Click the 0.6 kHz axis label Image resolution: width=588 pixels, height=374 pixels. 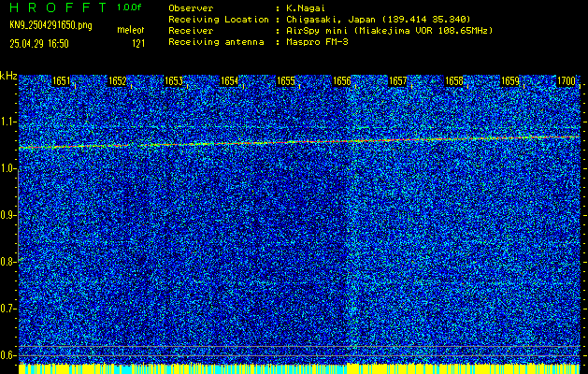tap(7, 355)
